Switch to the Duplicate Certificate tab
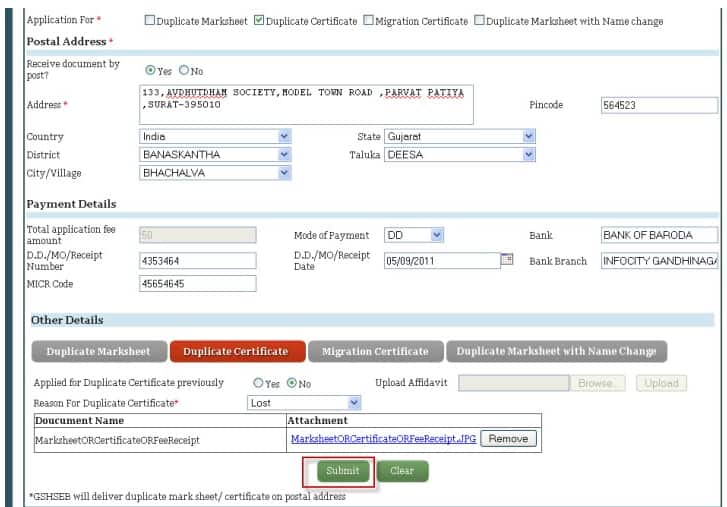727x507 pixels. click(x=237, y=351)
